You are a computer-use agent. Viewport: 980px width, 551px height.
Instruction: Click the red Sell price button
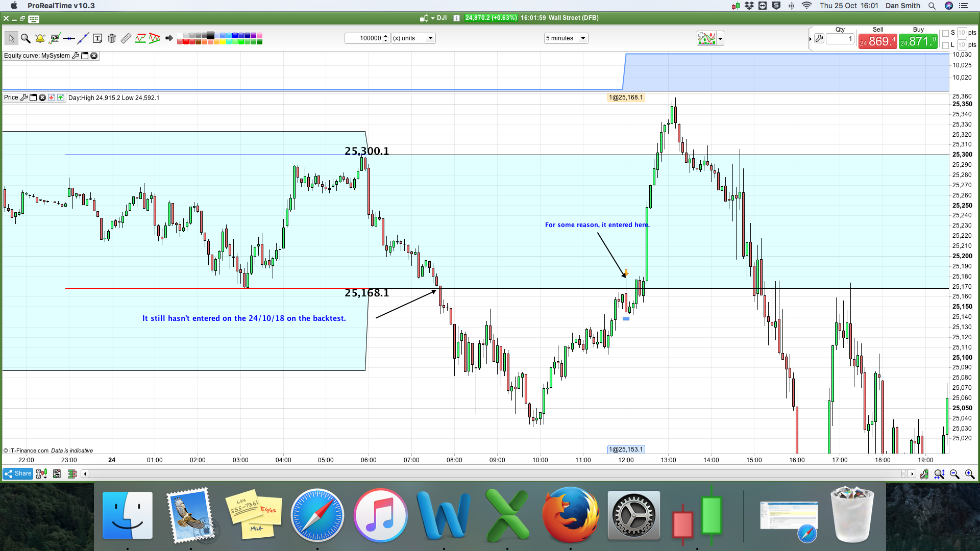(x=877, y=41)
